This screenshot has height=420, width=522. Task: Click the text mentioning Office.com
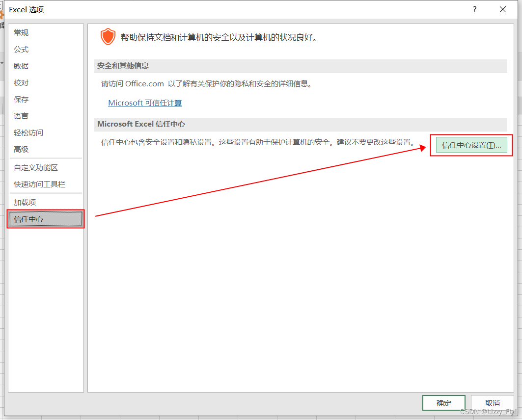point(207,84)
